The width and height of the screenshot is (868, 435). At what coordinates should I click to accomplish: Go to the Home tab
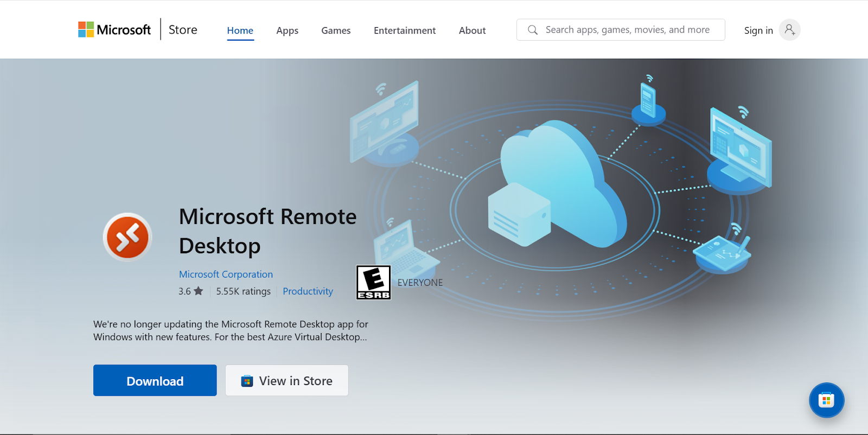[240, 30]
